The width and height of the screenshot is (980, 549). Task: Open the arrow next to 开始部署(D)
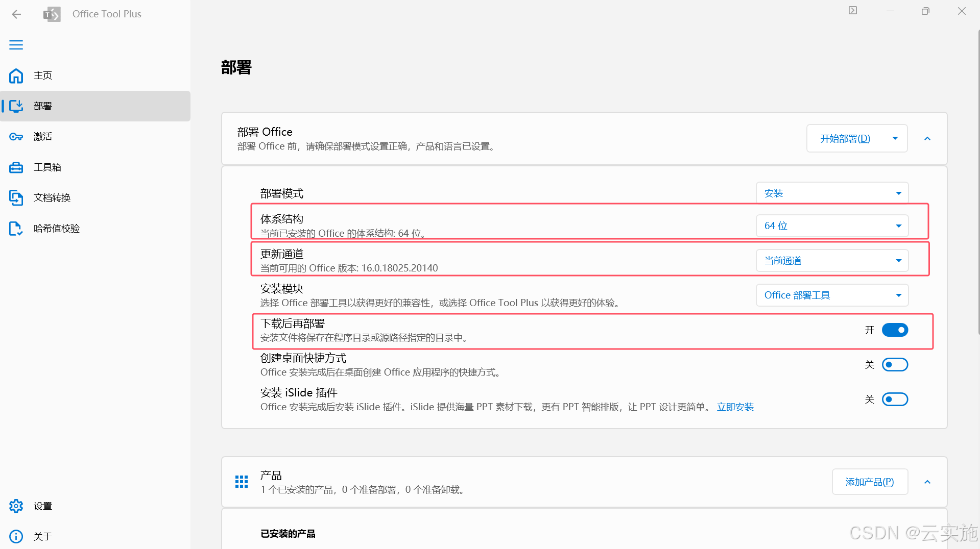pyautogui.click(x=895, y=139)
